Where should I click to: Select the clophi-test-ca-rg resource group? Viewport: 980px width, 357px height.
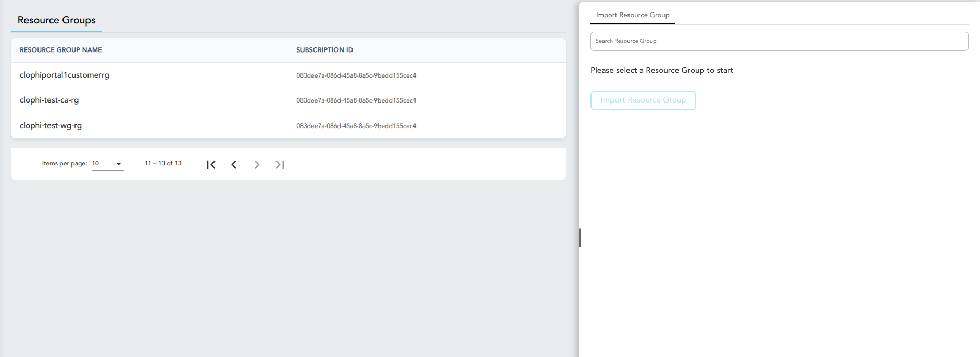(x=288, y=100)
